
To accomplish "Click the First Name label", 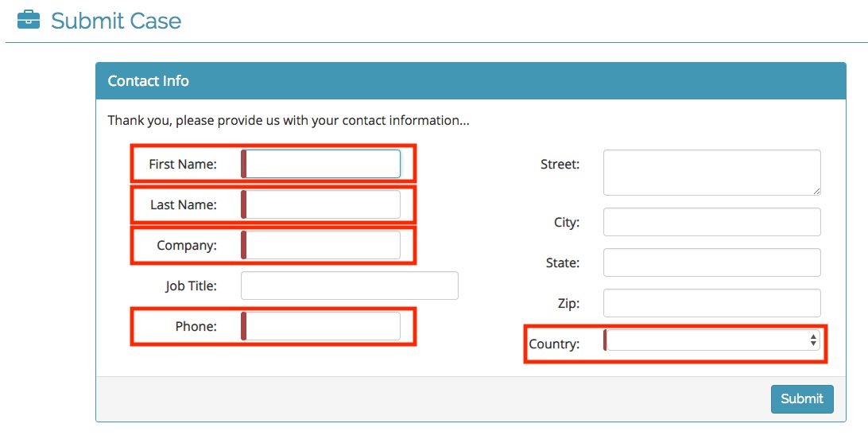I will click(183, 164).
